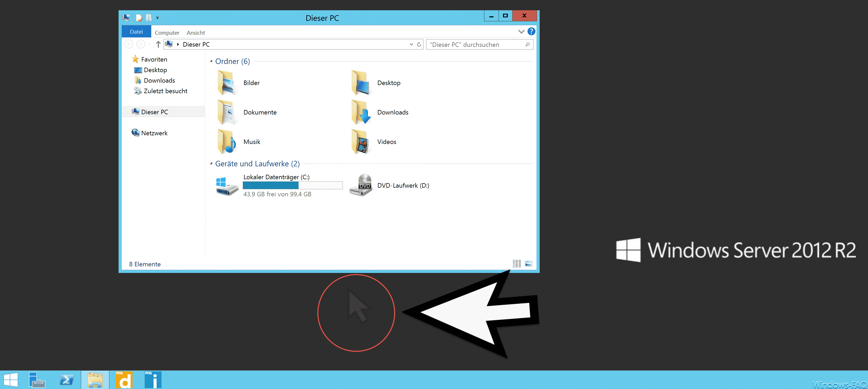
Task: Click the window system icon in title bar
Action: click(126, 17)
